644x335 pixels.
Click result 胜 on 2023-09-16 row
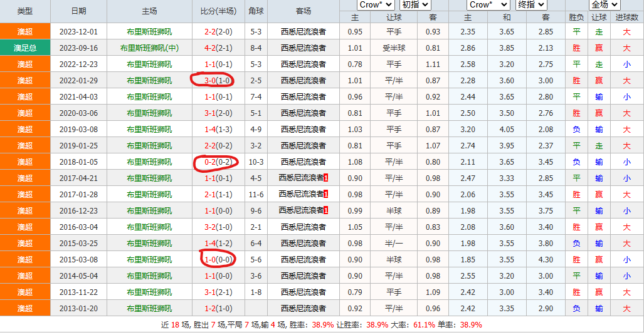point(576,48)
